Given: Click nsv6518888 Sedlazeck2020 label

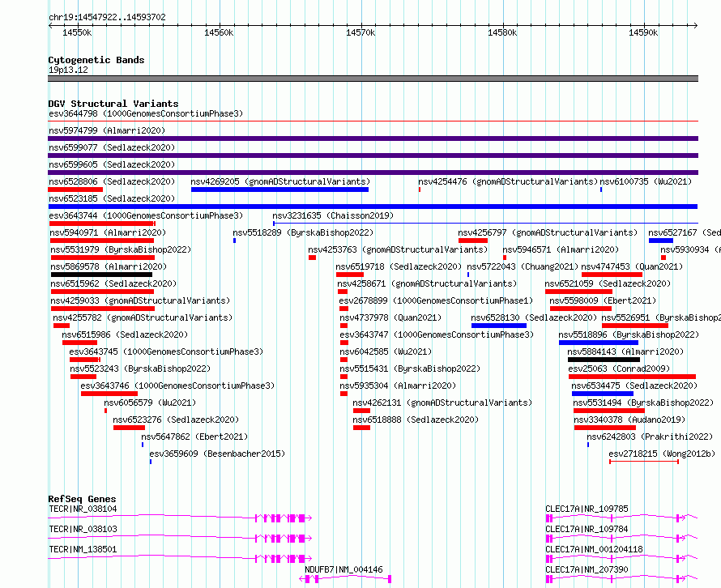Looking at the screenshot, I should [416, 420].
